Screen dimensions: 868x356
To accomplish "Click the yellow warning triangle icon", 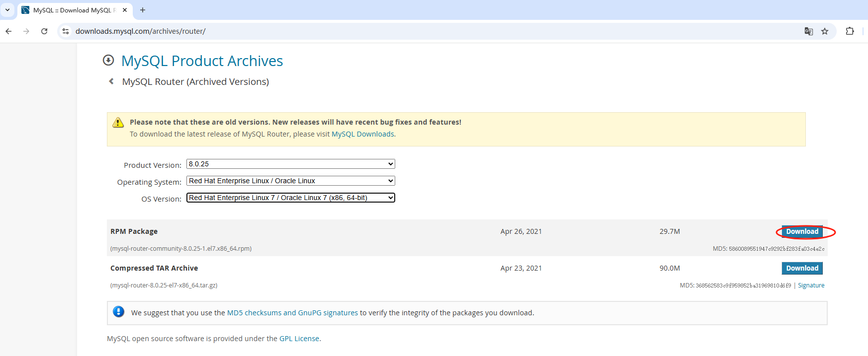I will point(118,123).
